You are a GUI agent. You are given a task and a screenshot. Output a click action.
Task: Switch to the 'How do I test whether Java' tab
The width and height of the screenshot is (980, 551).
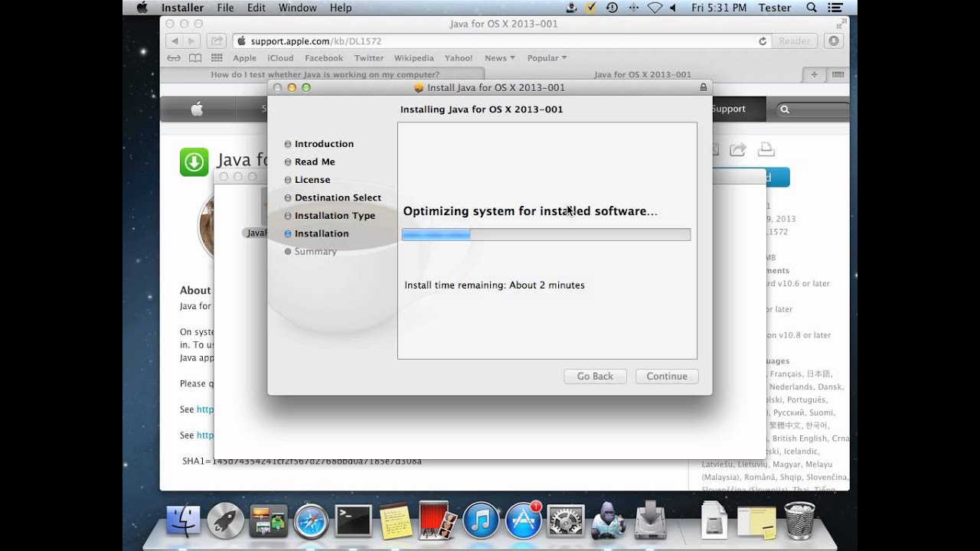point(325,74)
